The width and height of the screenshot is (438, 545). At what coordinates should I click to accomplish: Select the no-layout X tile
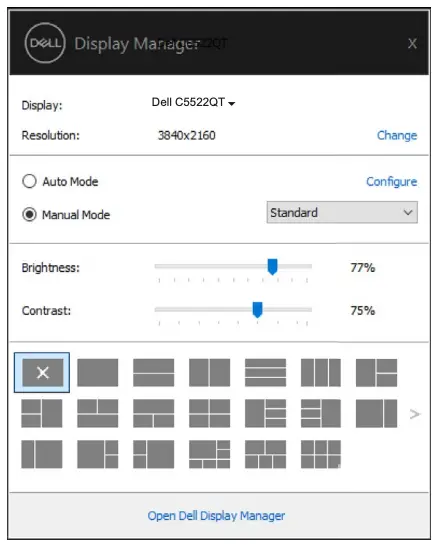coord(42,373)
